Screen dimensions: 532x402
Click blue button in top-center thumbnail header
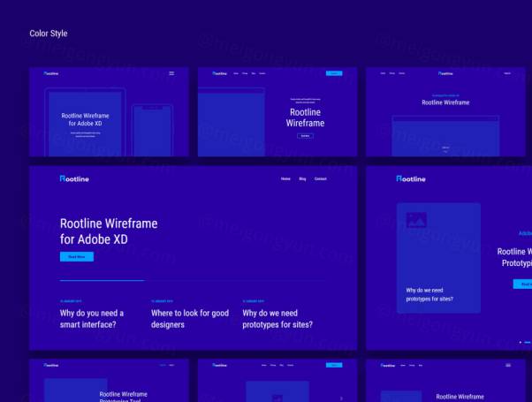coord(334,73)
